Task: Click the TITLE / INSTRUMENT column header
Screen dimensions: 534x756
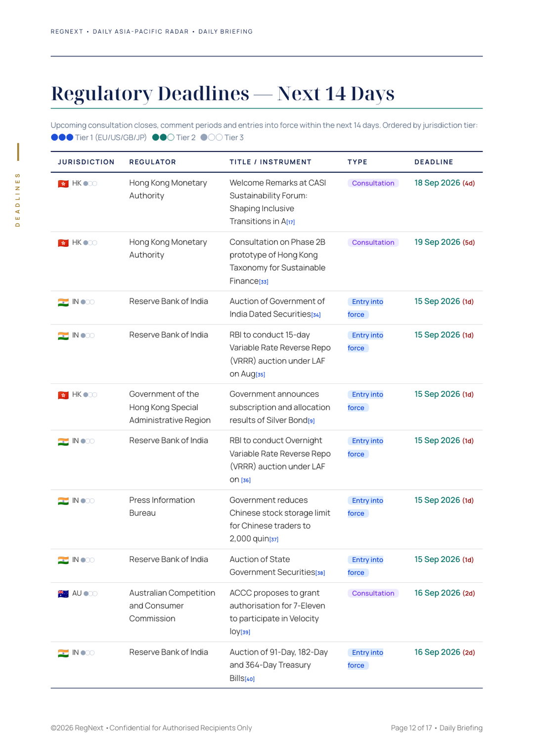Action: pyautogui.click(x=270, y=162)
